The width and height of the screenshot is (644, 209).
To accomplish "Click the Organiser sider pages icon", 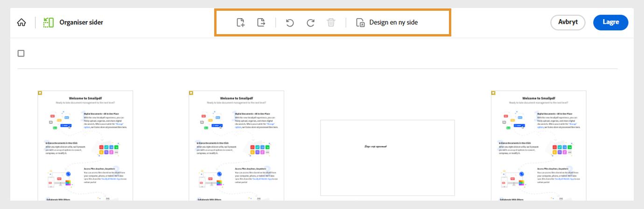I will [49, 22].
